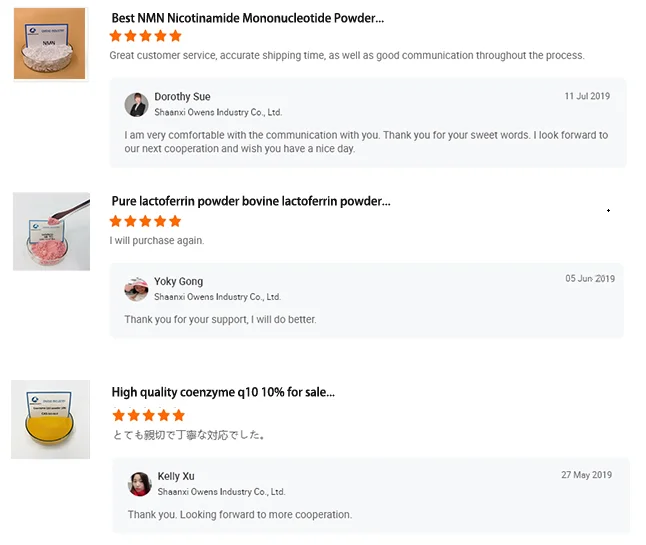Click the coenzyme q10 review star rating
Screen dimensions: 646x545
coord(148,415)
